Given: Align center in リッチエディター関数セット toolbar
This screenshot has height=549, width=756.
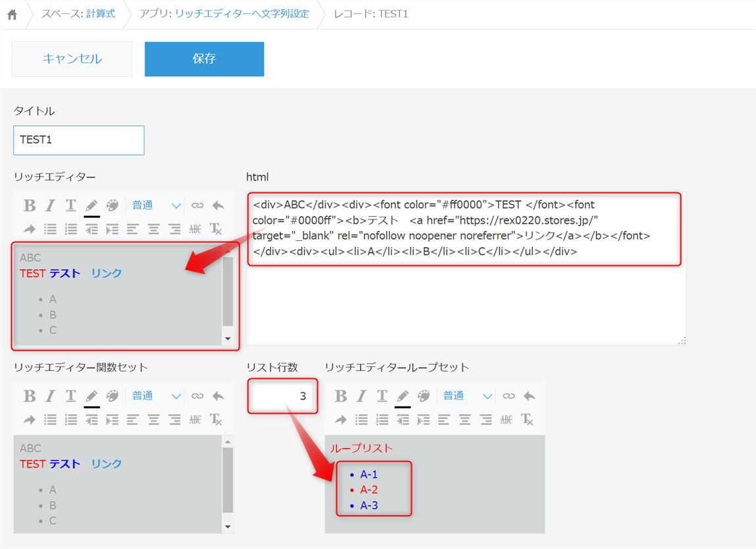Looking at the screenshot, I should point(154,420).
